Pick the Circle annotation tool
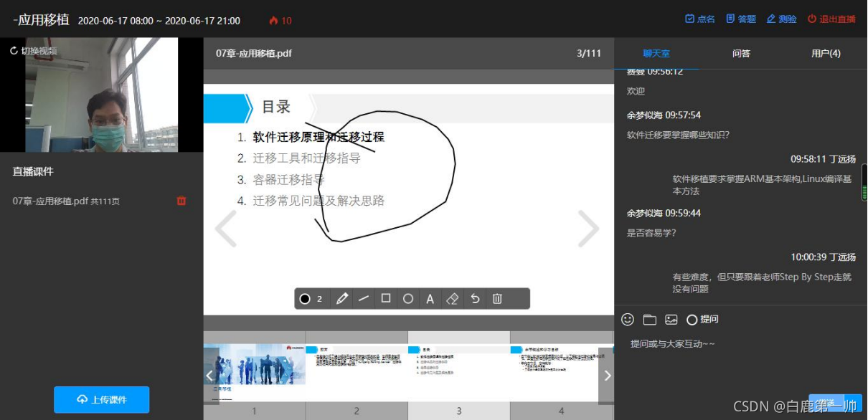This screenshot has height=420, width=868. [408, 299]
